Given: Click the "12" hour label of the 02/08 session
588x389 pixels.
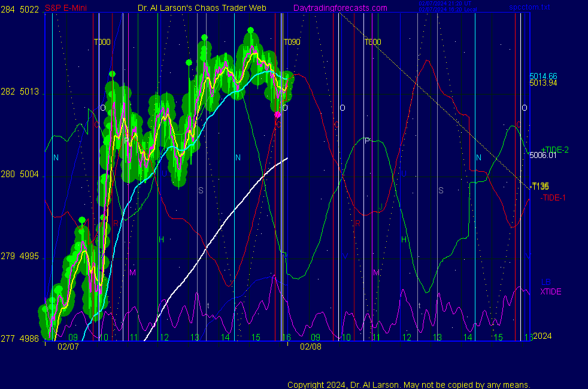Looking at the screenshot, I should [407, 338].
